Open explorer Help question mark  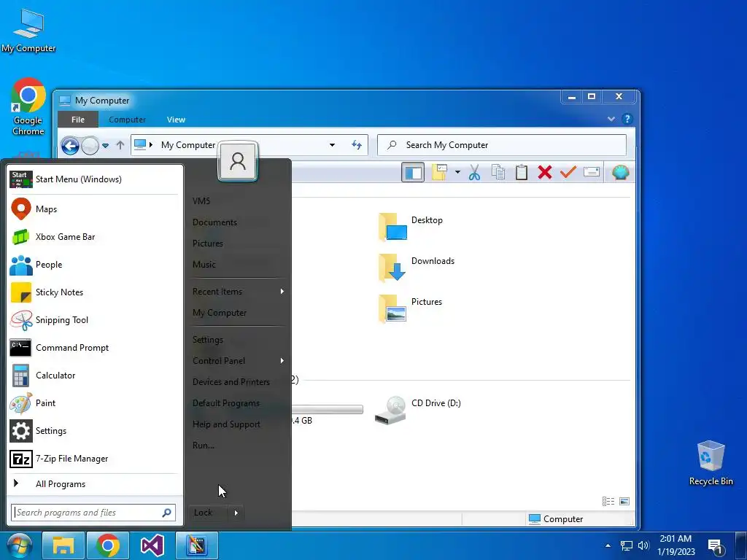pyautogui.click(x=627, y=119)
